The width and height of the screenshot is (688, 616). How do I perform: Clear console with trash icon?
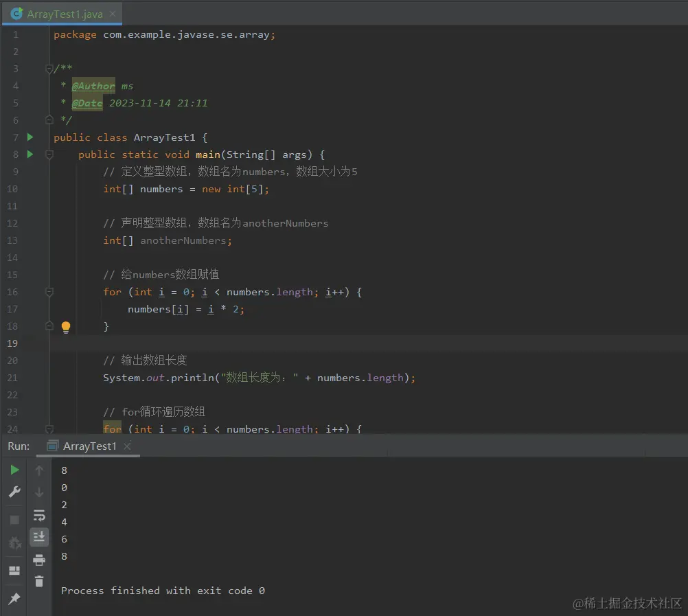(39, 582)
